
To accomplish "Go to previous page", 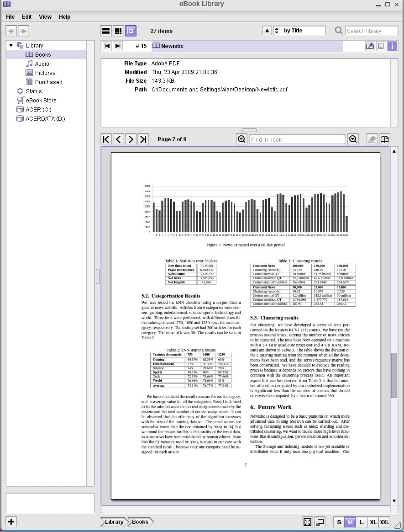I will click(x=119, y=139).
